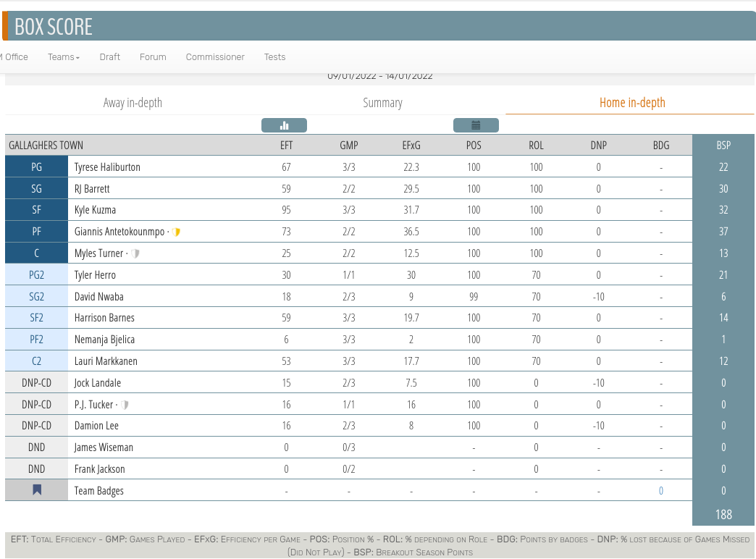This screenshot has width=756, height=559.
Task: Open Tyrese Haliburton player link
Action: [x=107, y=167]
